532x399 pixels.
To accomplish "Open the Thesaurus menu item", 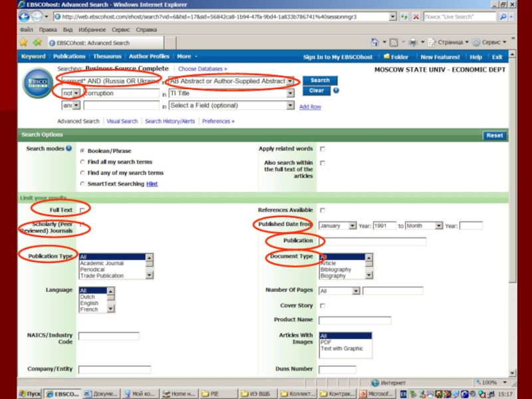I will 107,57.
